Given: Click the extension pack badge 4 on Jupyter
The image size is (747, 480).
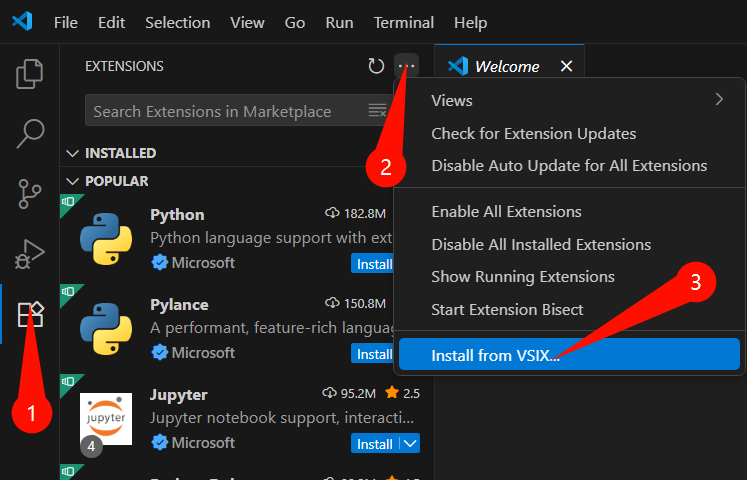Looking at the screenshot, I should point(91,446).
